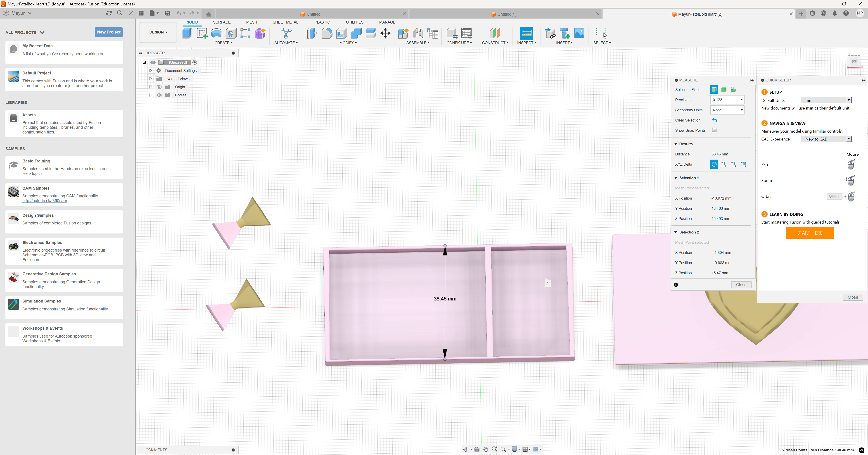The width and height of the screenshot is (868, 455).
Task: Click the Automate fork icon
Action: click(286, 33)
